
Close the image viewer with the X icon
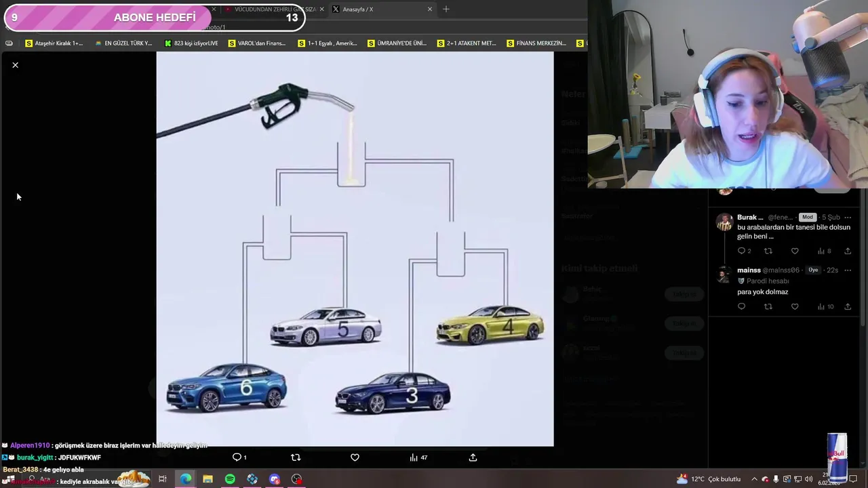(x=15, y=65)
